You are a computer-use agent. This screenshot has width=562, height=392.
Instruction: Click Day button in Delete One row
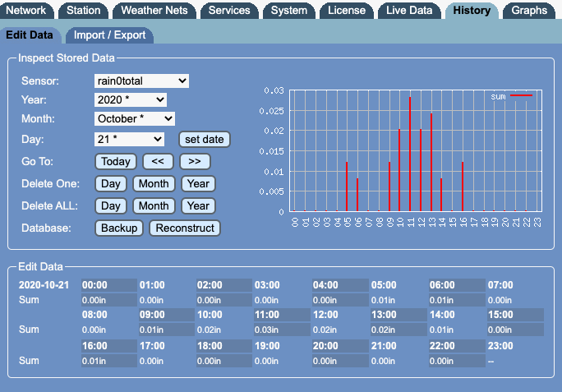112,183
